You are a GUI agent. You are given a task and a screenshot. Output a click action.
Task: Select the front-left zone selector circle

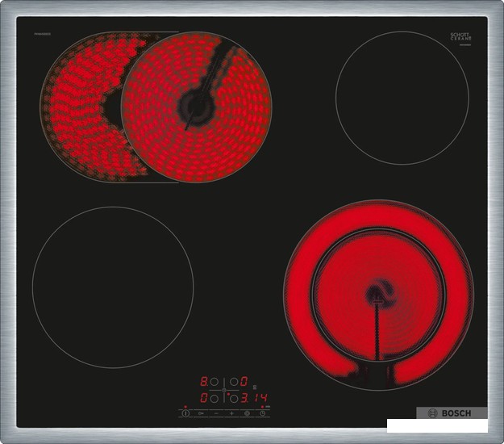[214, 398]
